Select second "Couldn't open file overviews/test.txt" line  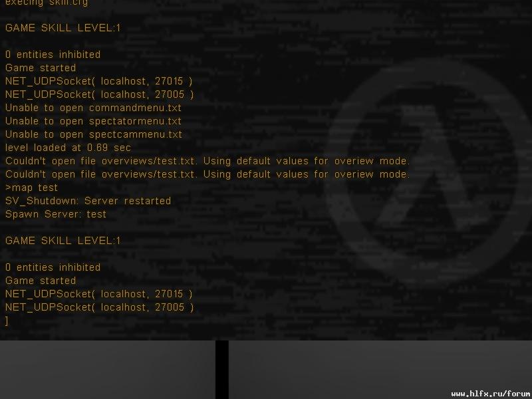[x=207, y=174]
